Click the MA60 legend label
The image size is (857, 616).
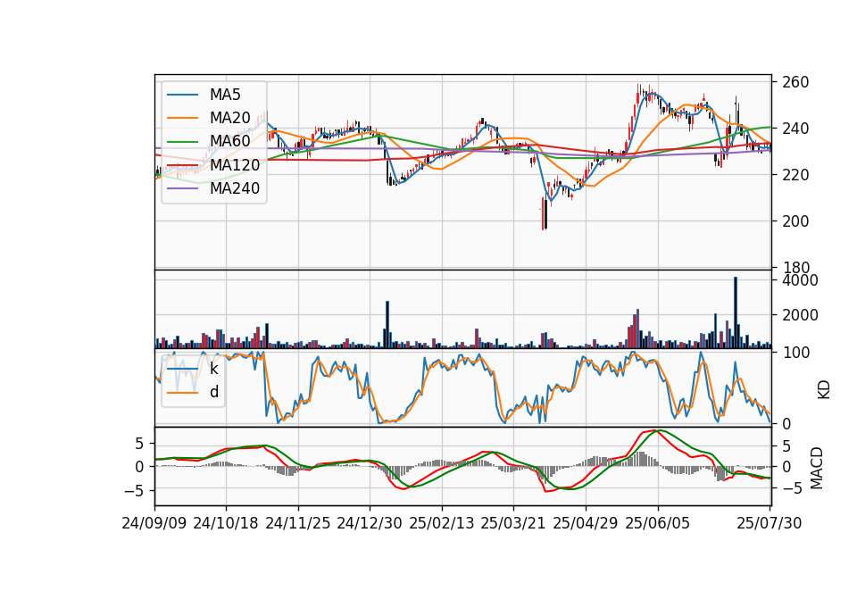pyautogui.click(x=229, y=141)
